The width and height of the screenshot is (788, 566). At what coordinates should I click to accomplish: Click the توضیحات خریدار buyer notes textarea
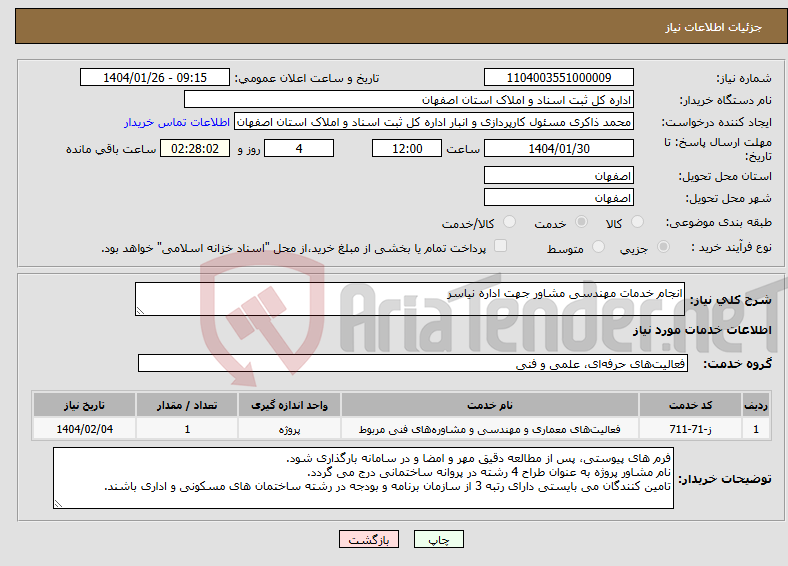(363, 478)
